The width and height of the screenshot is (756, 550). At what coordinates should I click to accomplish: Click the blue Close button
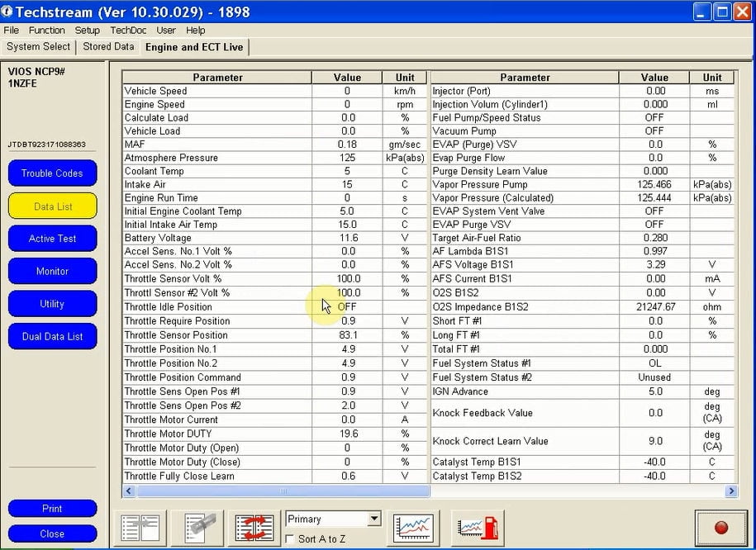52,534
